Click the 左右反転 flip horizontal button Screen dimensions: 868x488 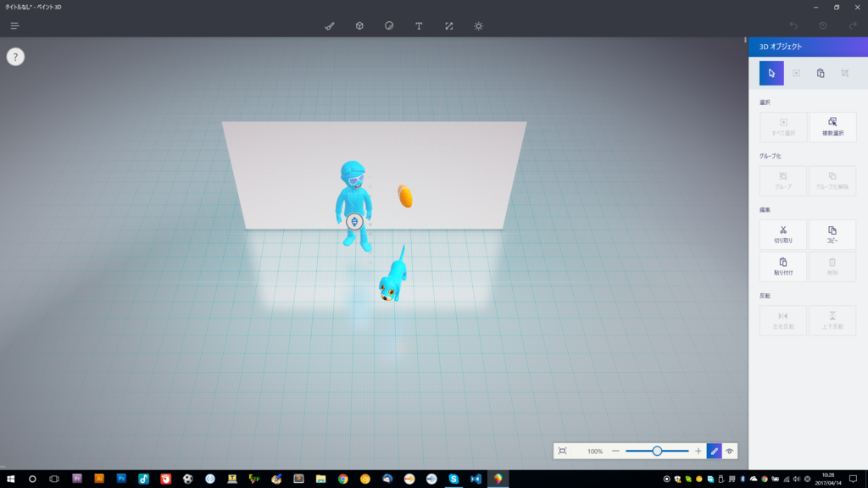tap(783, 320)
